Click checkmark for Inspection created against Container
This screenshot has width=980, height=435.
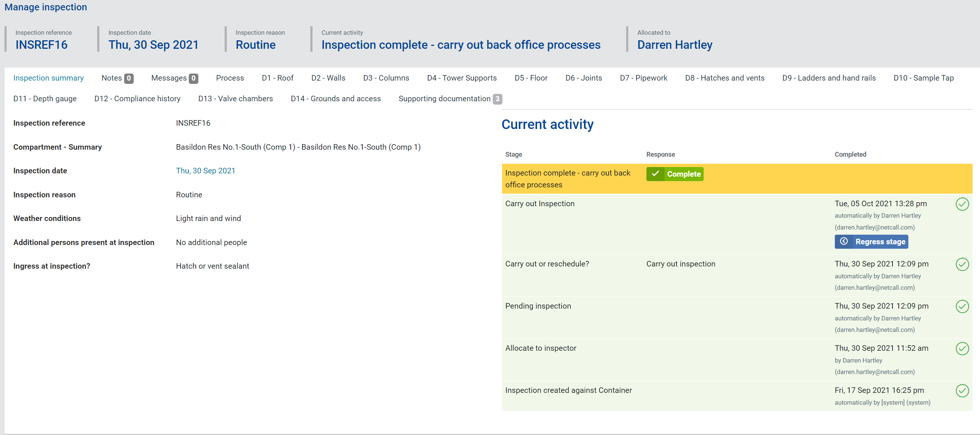point(962,391)
